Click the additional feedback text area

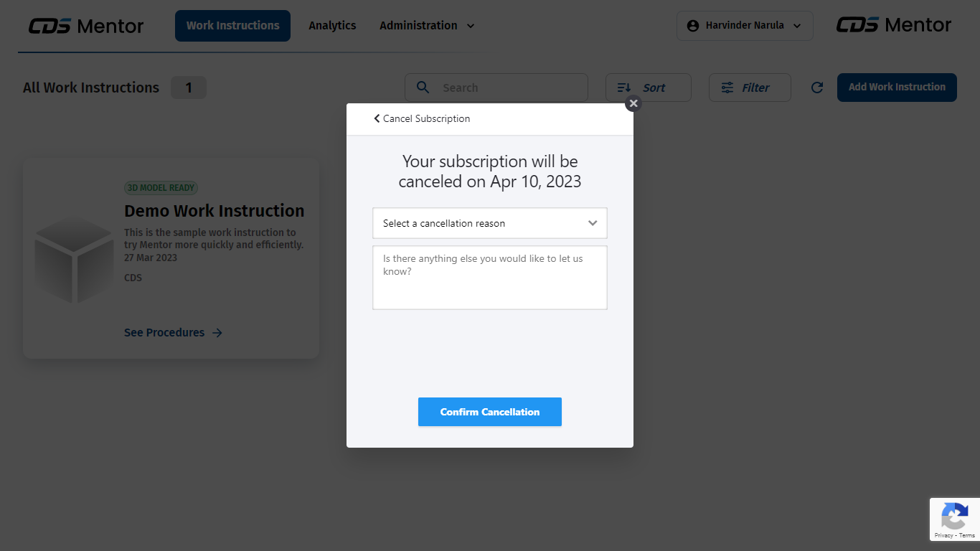pyautogui.click(x=490, y=278)
